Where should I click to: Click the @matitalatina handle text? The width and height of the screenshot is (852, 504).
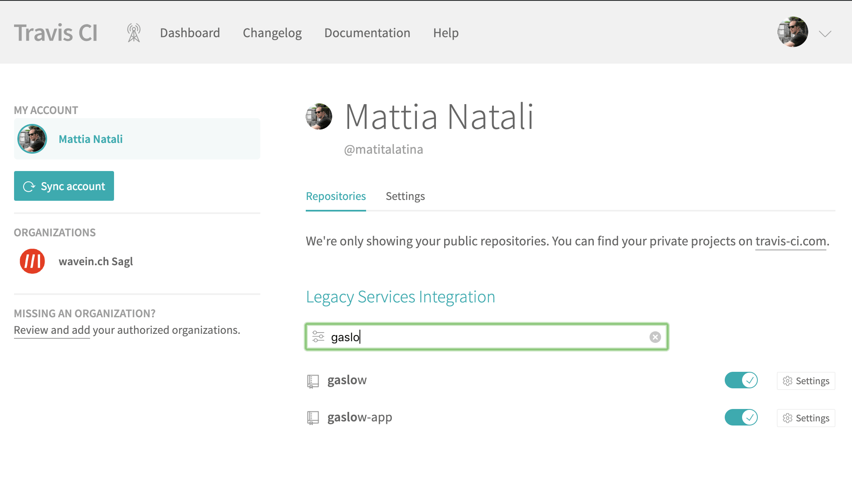coord(383,150)
